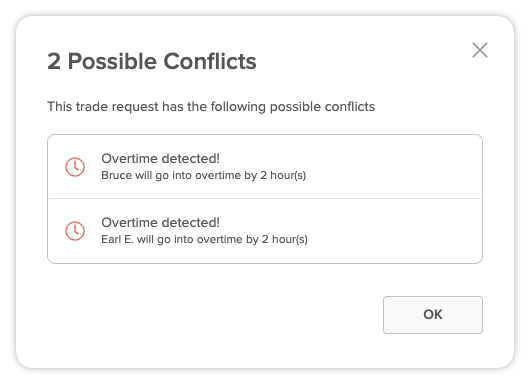Click 'Earl E. will go into overtime' message
This screenshot has width=530, height=384.
click(x=204, y=239)
